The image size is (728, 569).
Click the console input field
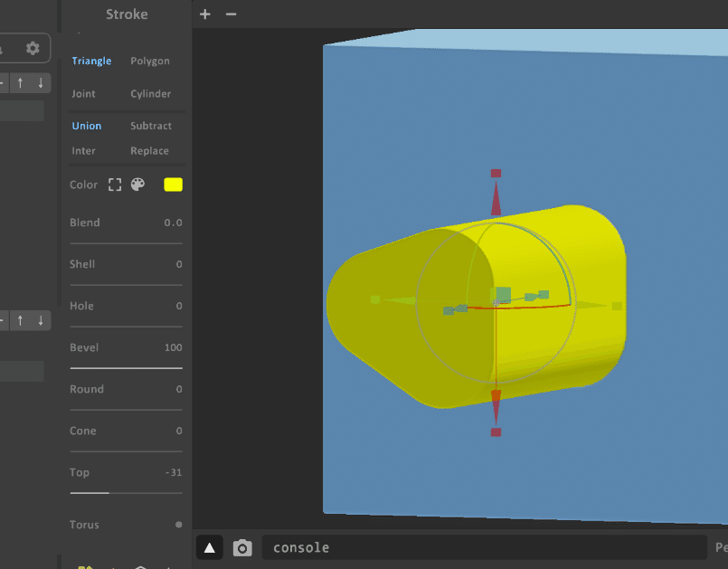[x=484, y=547]
